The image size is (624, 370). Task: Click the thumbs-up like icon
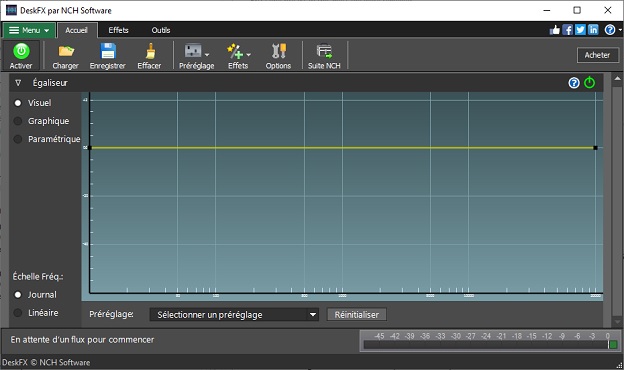tap(555, 30)
